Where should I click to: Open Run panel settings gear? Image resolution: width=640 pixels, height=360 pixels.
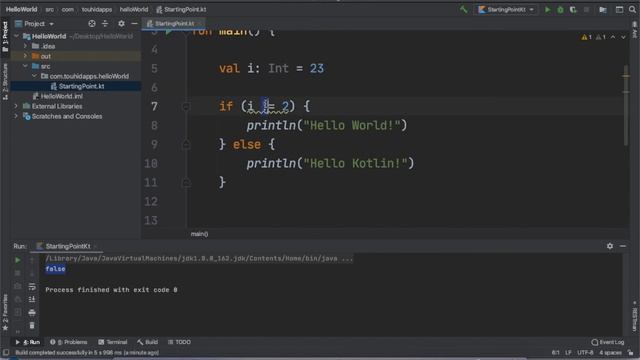[x=610, y=246]
